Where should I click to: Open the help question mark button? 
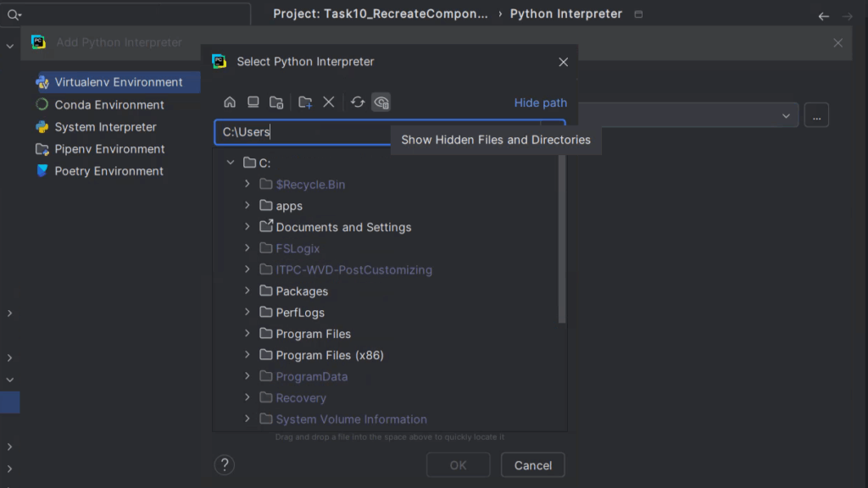pyautogui.click(x=224, y=464)
